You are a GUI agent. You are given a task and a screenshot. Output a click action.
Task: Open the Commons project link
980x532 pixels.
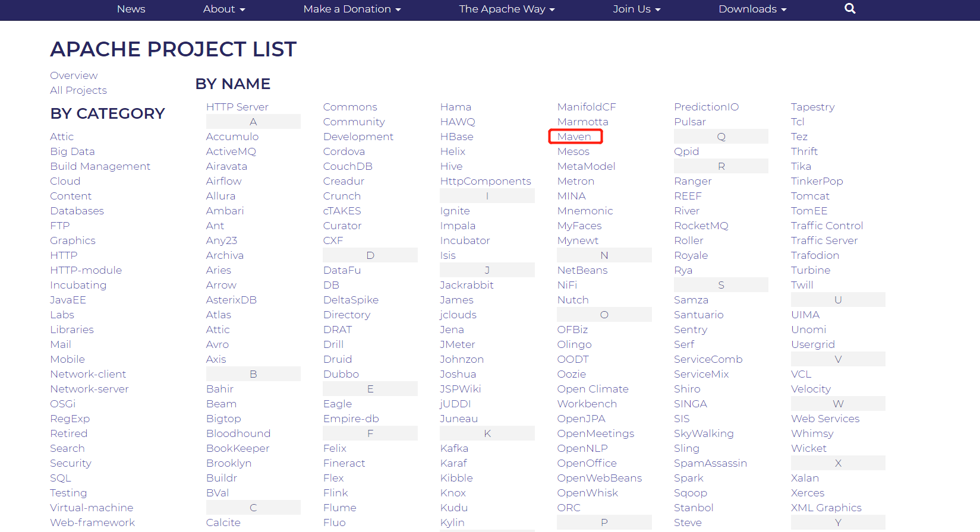pos(350,107)
